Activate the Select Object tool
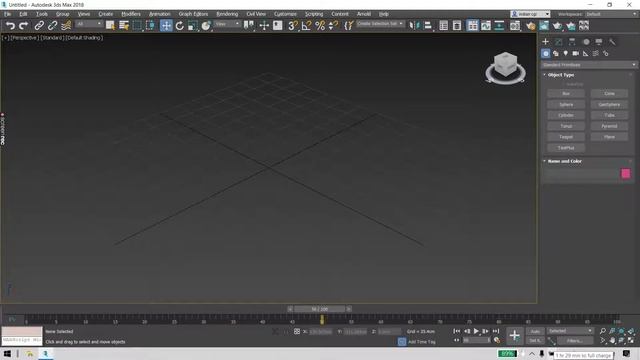 [x=110, y=26]
